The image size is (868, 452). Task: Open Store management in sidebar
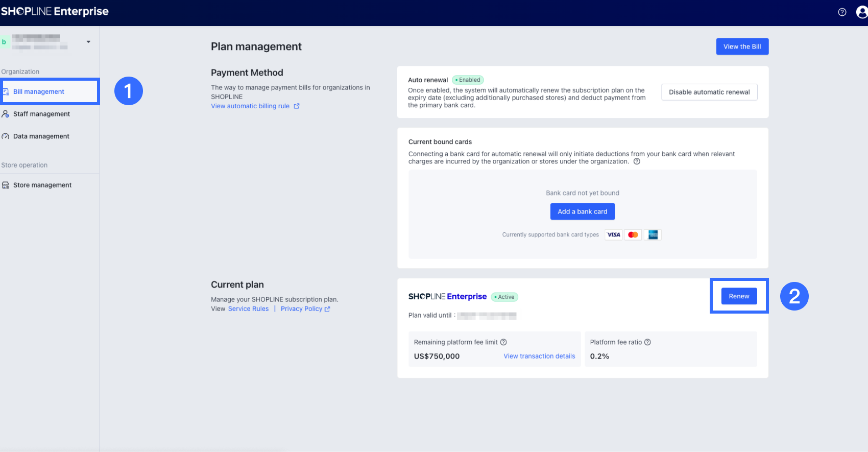click(x=42, y=185)
